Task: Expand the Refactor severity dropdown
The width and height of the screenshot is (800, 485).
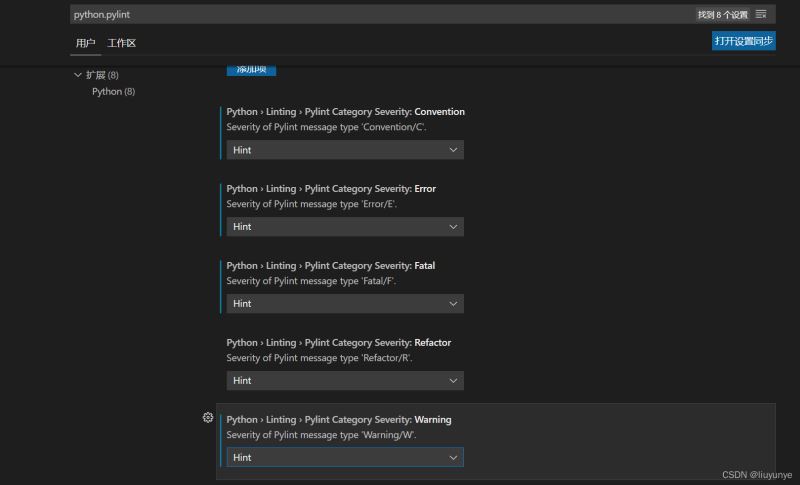Action: [345, 381]
